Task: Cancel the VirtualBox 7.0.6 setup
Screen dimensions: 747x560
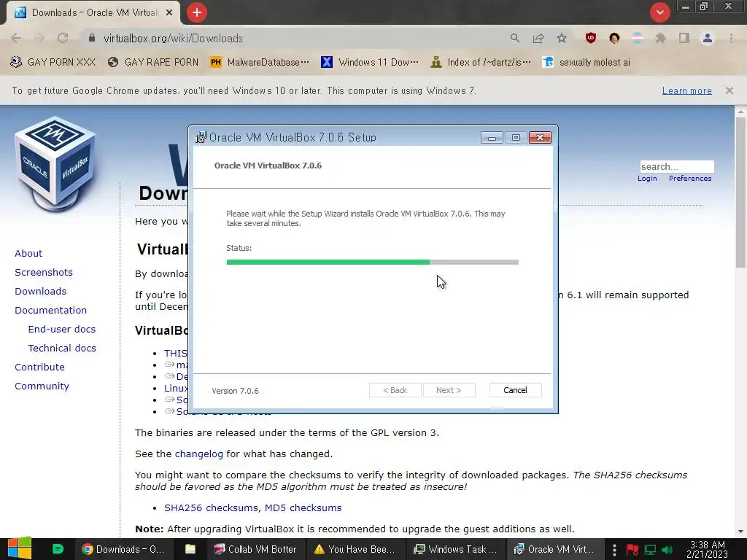Action: tap(516, 390)
